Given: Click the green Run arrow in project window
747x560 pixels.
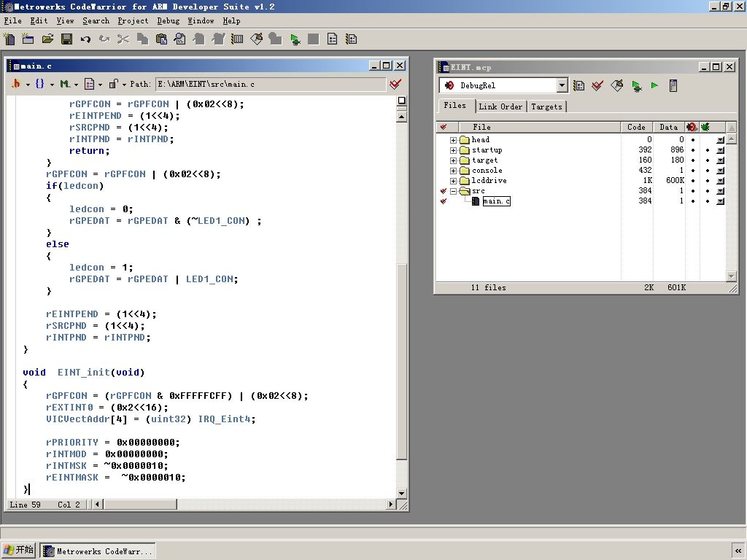Looking at the screenshot, I should (654, 86).
